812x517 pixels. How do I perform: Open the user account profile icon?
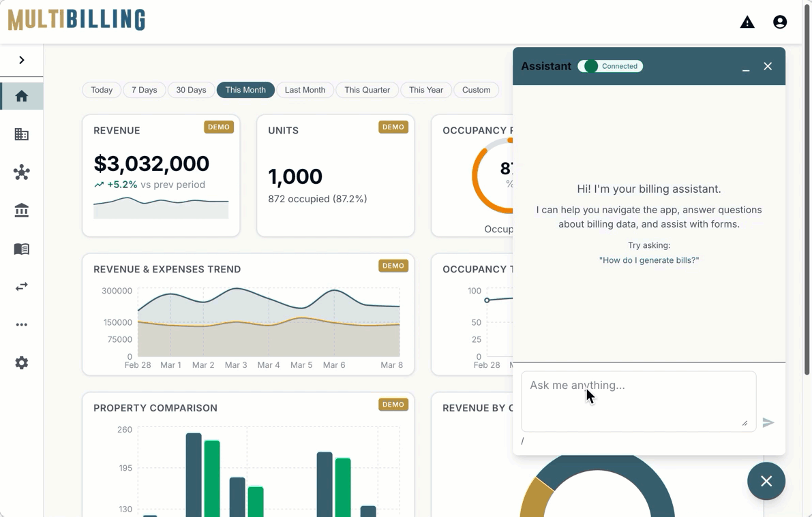[780, 22]
